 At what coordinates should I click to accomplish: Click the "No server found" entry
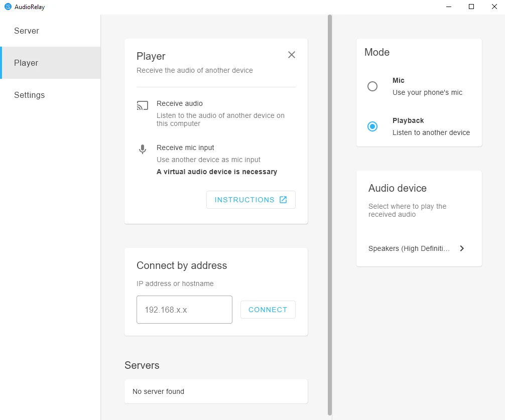click(x=216, y=391)
